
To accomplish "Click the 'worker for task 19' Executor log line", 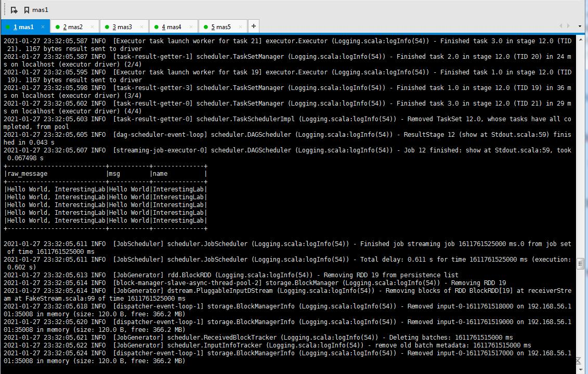I will (x=288, y=76).
